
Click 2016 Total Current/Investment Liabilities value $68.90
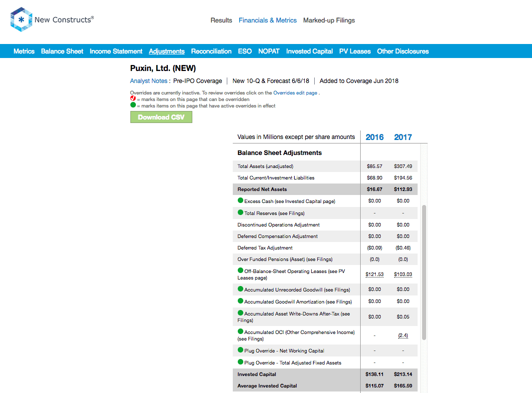coord(375,178)
